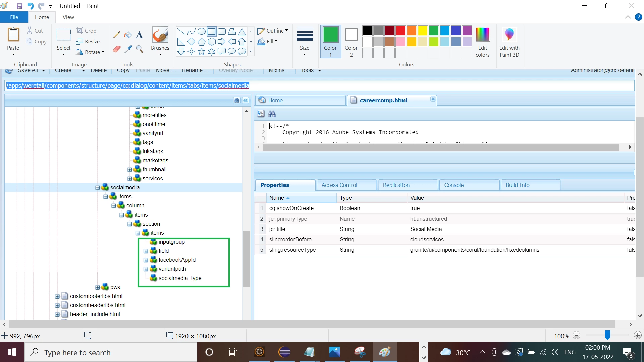The height and width of the screenshot is (362, 644).
Task: Expand the Outline dropdown
Action: point(272,31)
